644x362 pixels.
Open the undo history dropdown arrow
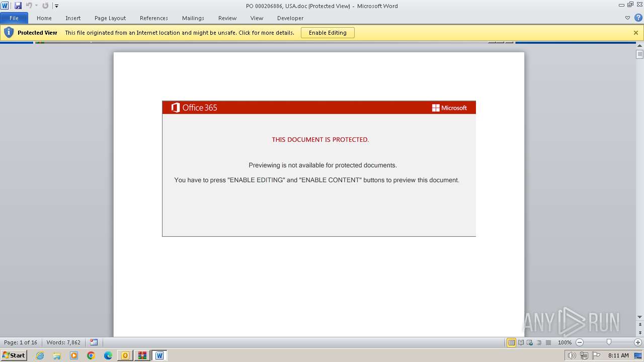(36, 6)
